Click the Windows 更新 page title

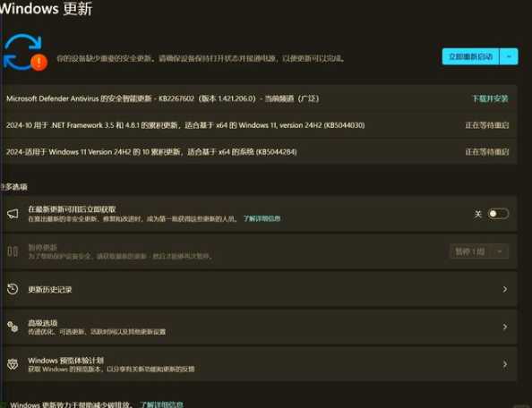(46, 8)
